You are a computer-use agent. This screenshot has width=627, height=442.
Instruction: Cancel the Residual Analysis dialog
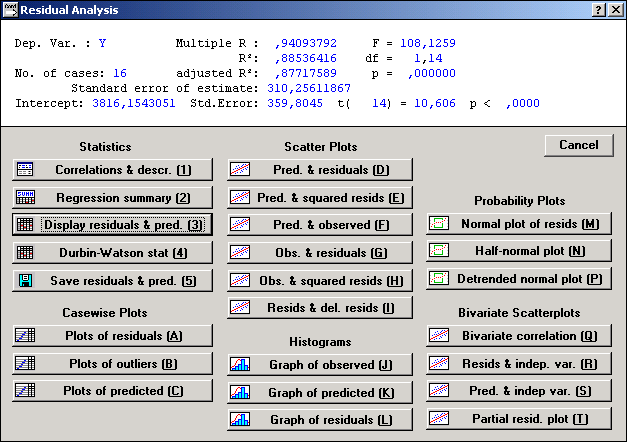coord(579,145)
